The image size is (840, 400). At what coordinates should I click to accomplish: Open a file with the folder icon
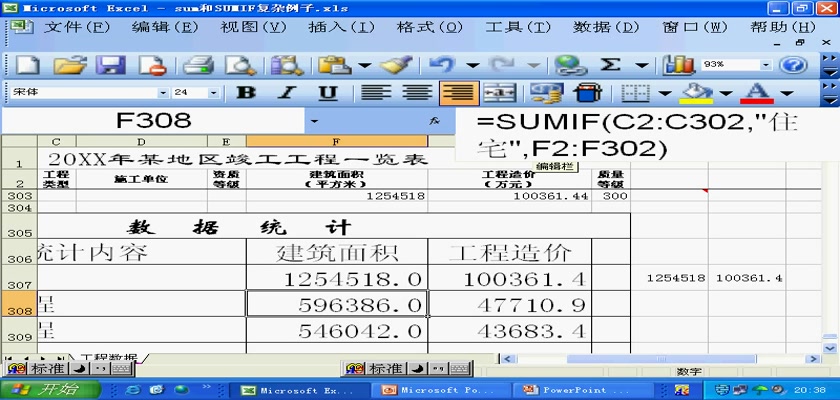69,65
